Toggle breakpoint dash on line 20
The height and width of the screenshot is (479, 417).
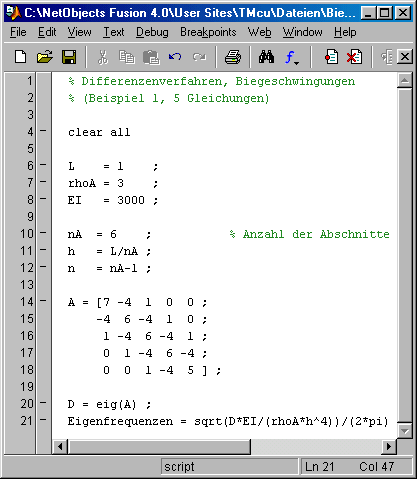pyautogui.click(x=43, y=403)
